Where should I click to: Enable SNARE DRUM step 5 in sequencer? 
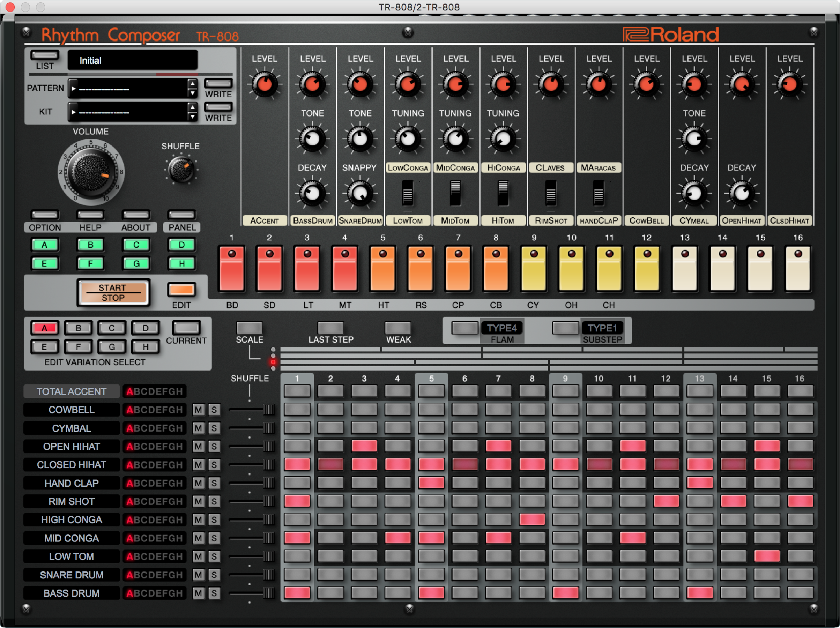(431, 575)
